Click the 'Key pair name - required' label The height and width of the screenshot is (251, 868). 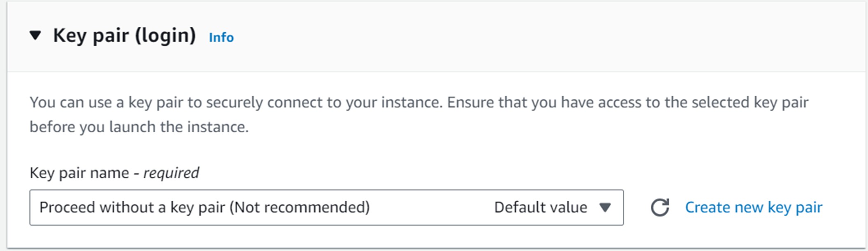[114, 173]
